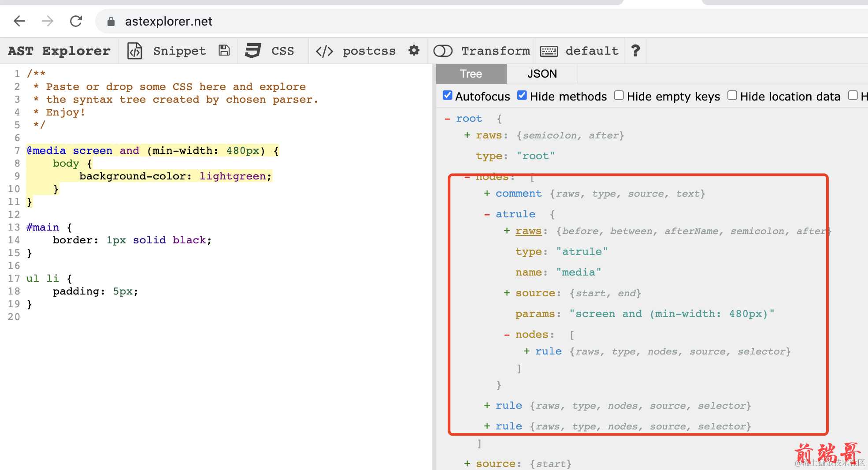
Task: Expand the comment node in tree
Action: point(487,194)
